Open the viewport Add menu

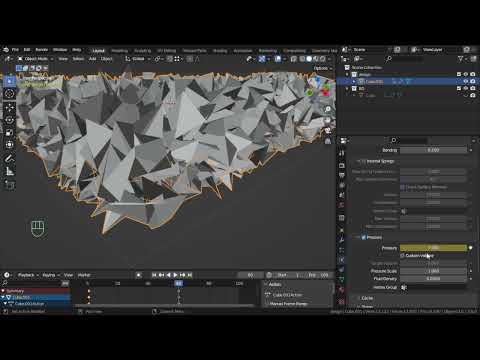tap(92, 59)
